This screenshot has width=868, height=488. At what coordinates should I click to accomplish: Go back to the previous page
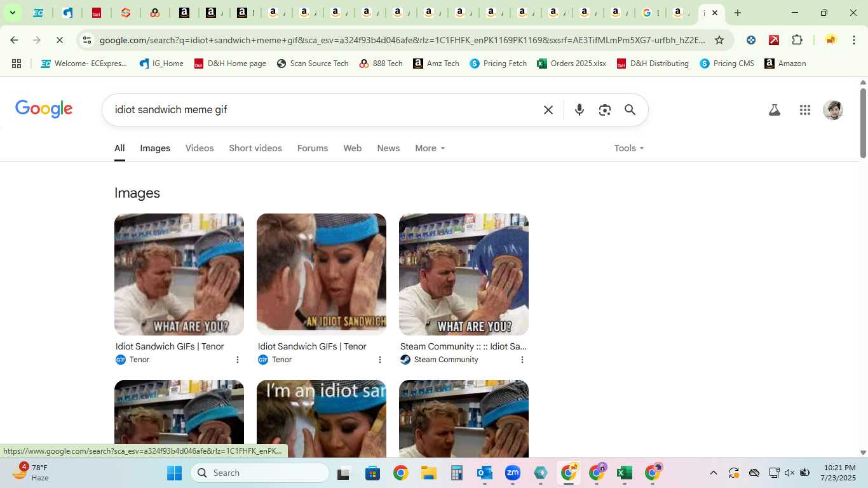[14, 40]
